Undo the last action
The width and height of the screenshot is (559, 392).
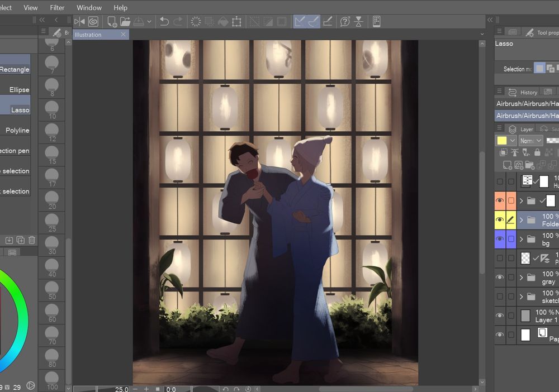click(164, 22)
